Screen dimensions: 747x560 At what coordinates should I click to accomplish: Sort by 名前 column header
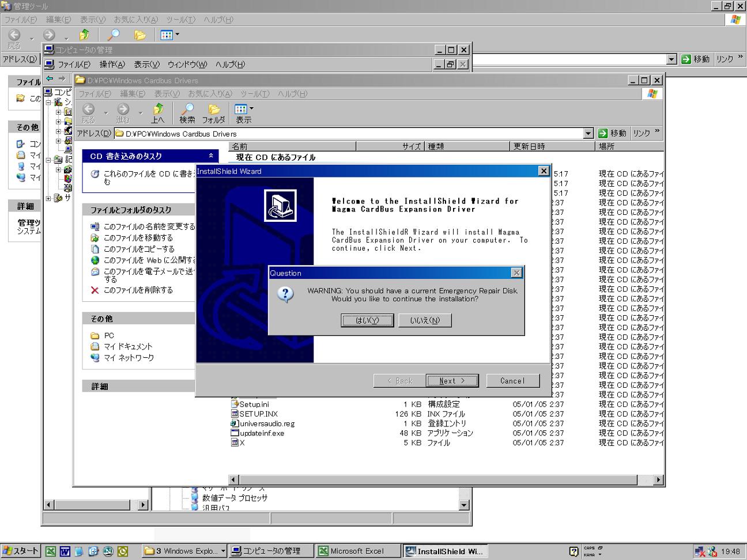(x=292, y=146)
